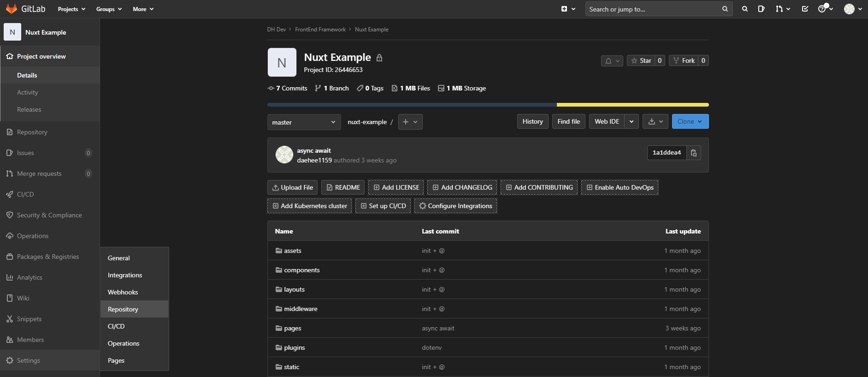Open Wiki in left sidebar
Screen dimensions: 868x377
50,298
